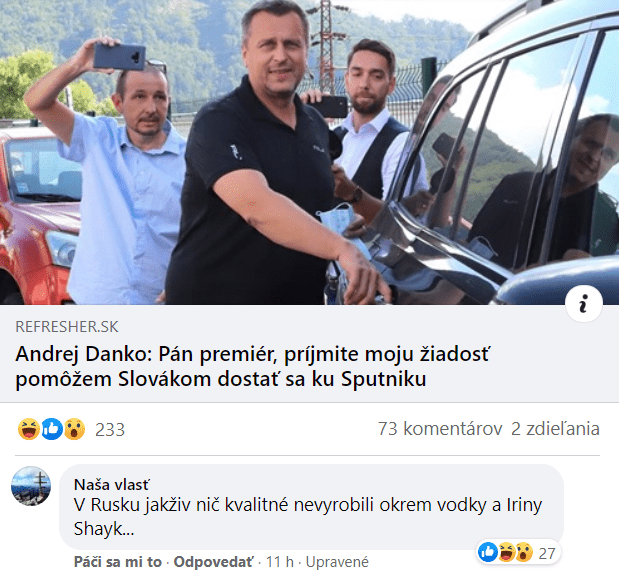Click the REFRESHER.SK source label
This screenshot has height=574, width=619.
[67, 326]
